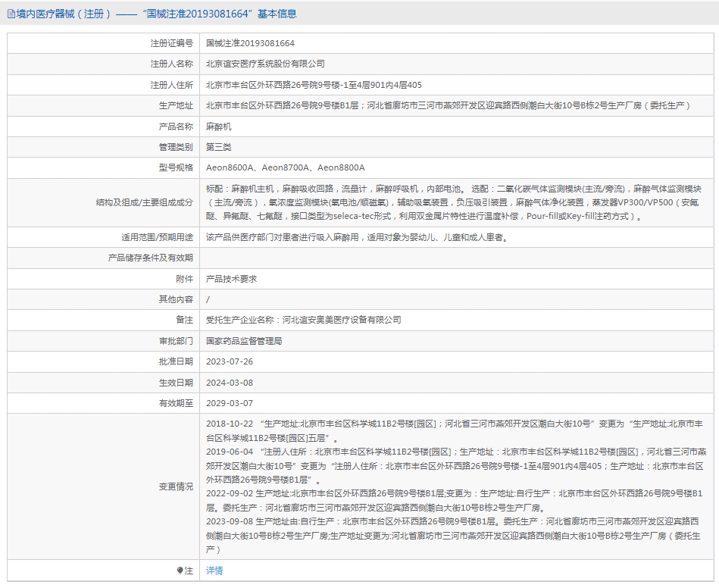Click the bulb icon beside the 注 label
This screenshot has width=719, height=588.
[180, 571]
